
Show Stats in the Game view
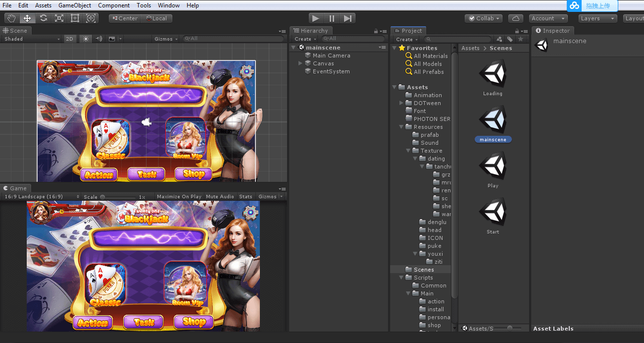pyautogui.click(x=246, y=197)
